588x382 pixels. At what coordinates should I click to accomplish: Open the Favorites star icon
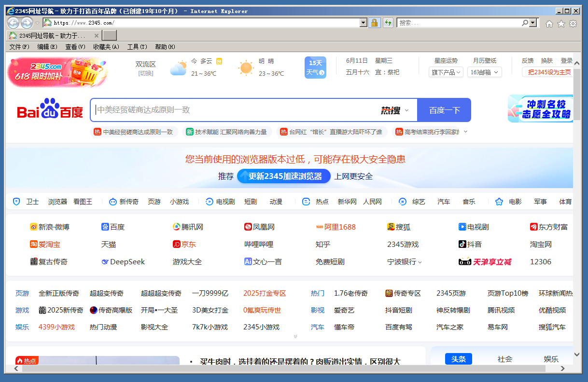[561, 23]
